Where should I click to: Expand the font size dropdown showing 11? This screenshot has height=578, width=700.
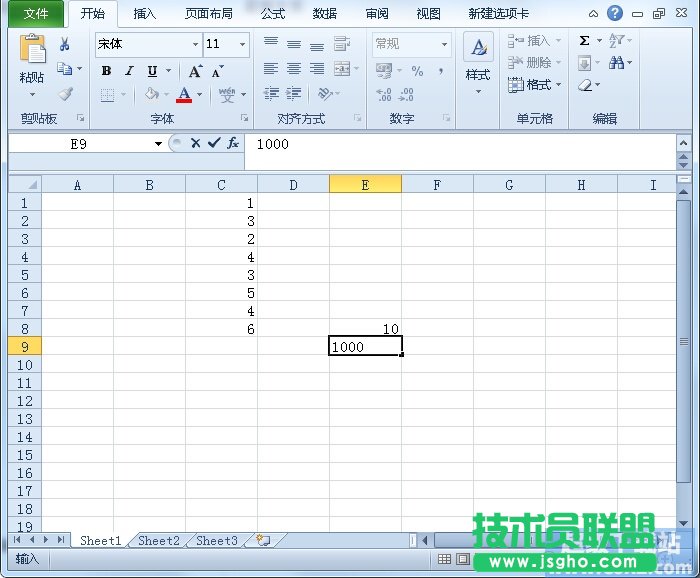coord(242,45)
